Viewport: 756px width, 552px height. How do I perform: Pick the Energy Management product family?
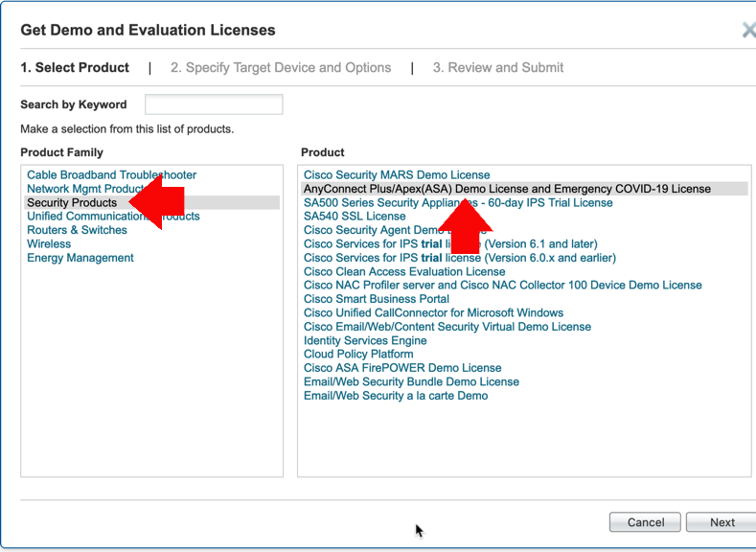click(80, 258)
